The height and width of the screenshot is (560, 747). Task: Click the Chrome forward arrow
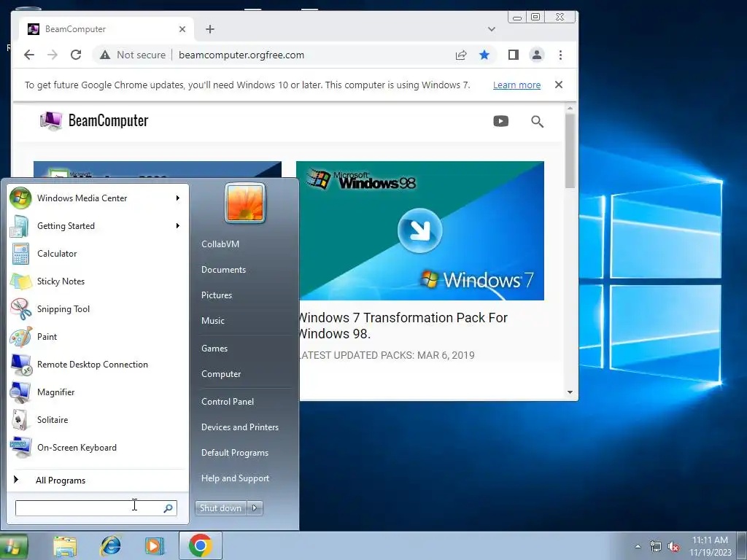click(x=53, y=55)
